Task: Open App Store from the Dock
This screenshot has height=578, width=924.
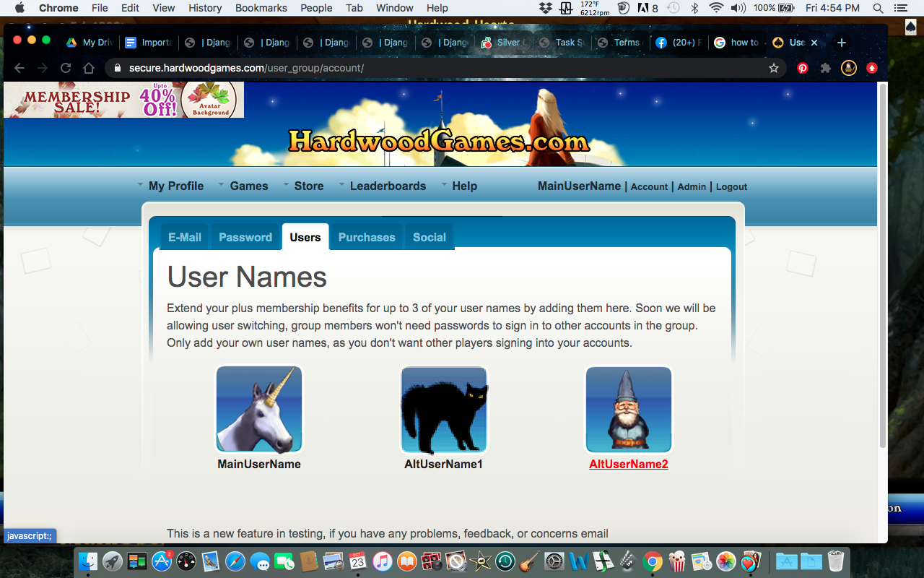Action: pos(162,561)
